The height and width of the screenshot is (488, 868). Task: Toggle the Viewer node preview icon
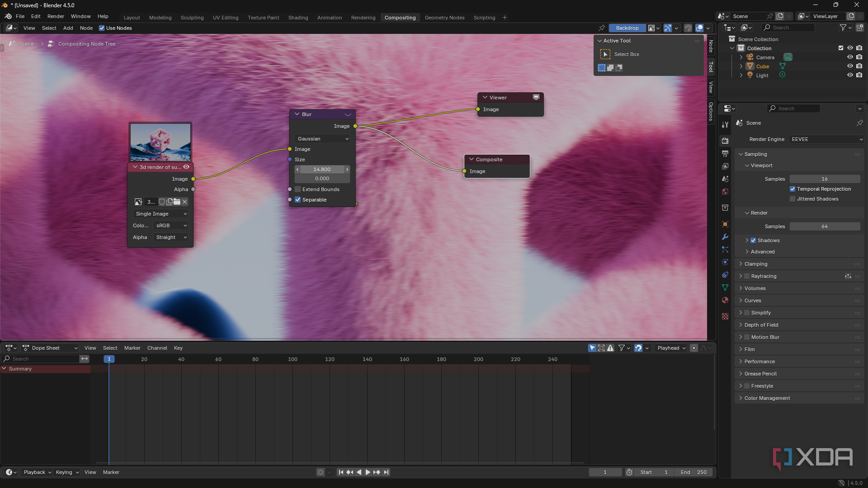(536, 97)
